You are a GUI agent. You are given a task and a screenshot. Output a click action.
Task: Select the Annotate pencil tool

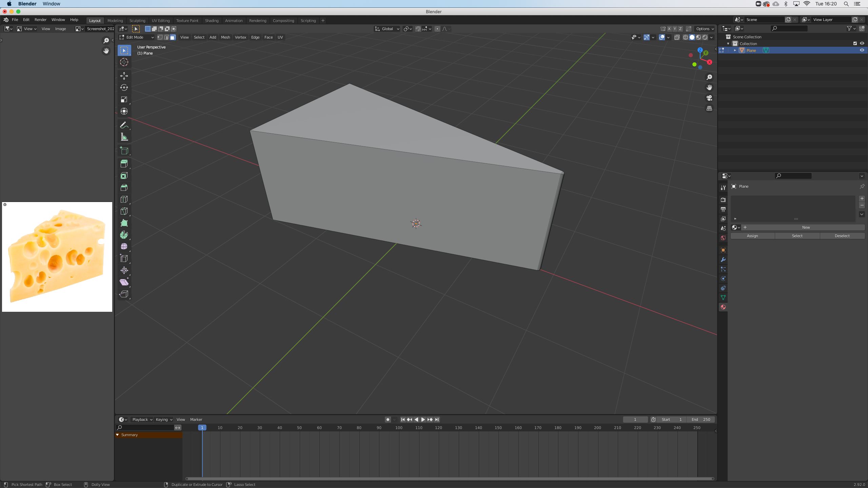tap(124, 125)
